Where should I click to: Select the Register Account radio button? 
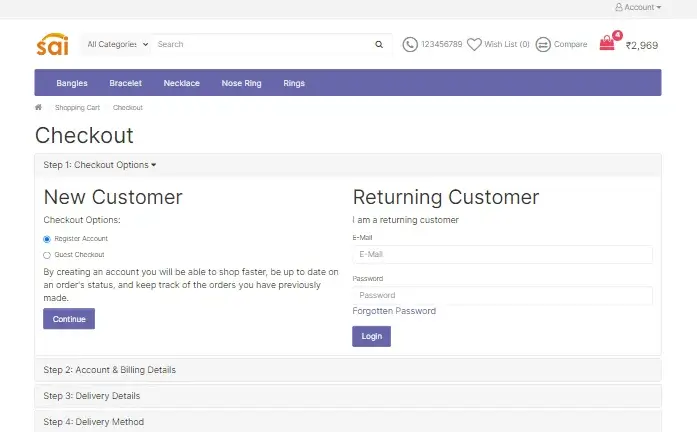pyautogui.click(x=47, y=239)
